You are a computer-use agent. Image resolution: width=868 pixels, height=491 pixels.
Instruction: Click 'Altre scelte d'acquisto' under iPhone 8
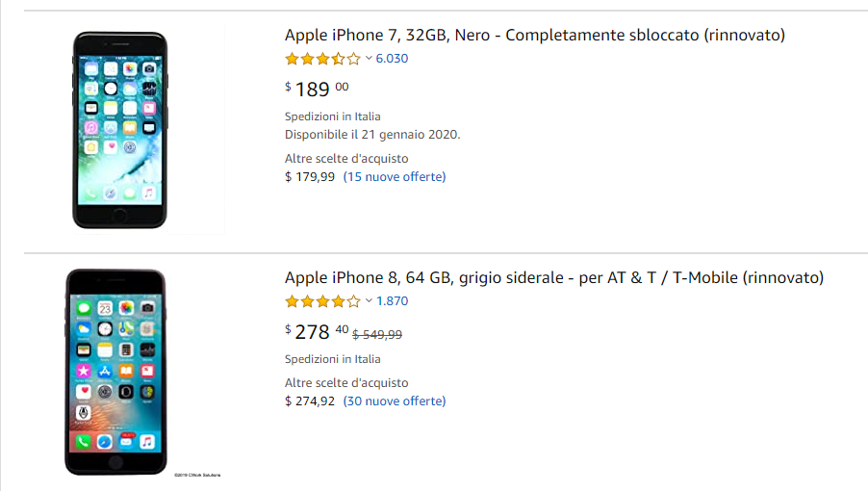click(346, 382)
